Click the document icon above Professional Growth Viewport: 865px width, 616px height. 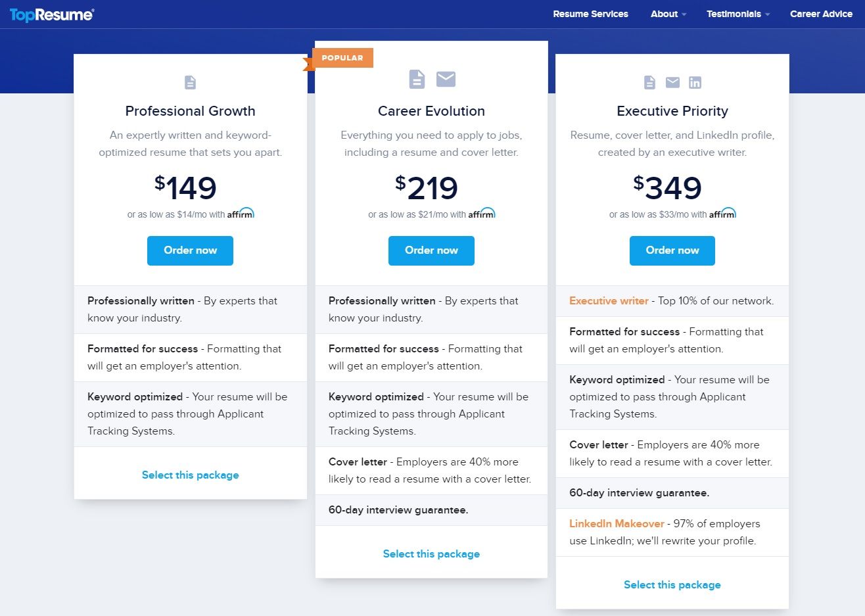(190, 82)
